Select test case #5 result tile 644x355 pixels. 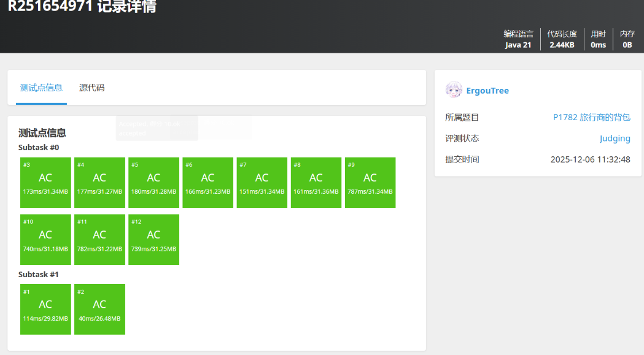[153, 183]
